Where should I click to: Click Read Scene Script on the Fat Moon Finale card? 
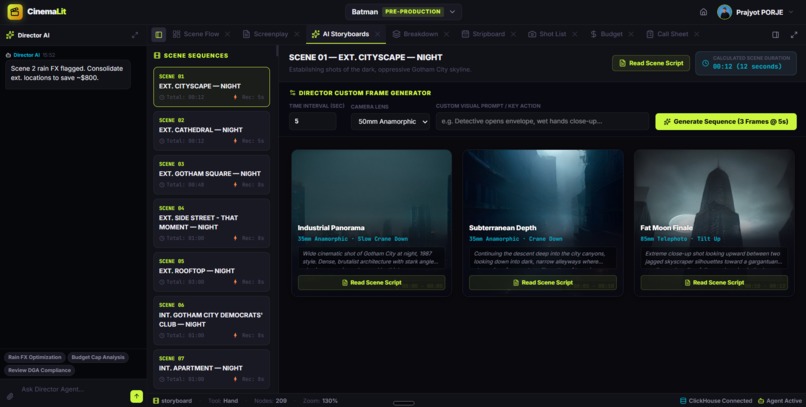714,283
